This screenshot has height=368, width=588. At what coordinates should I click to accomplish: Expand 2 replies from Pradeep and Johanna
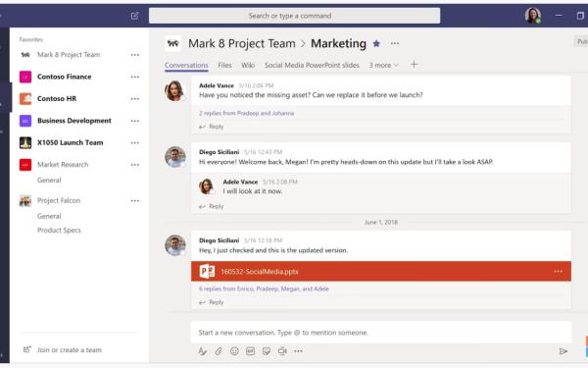[246, 113]
